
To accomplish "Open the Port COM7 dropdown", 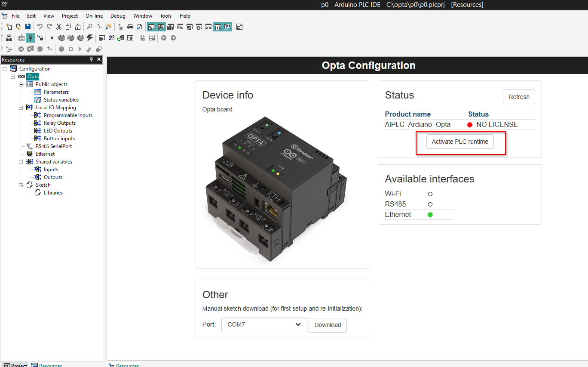I will [x=264, y=325].
